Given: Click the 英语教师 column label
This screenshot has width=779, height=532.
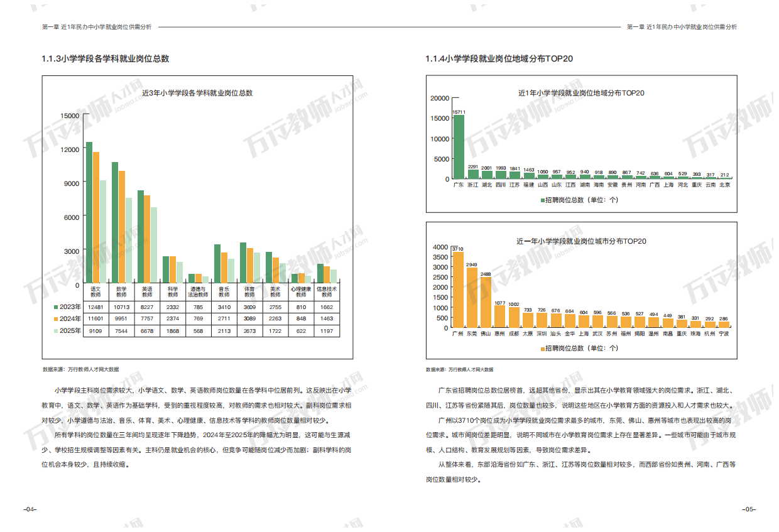Looking at the screenshot, I should click(x=147, y=292).
